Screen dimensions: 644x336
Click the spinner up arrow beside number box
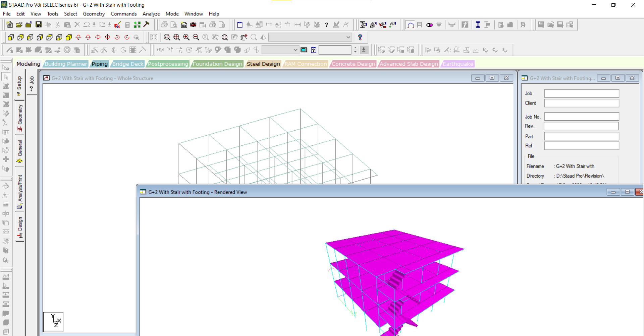356,48
